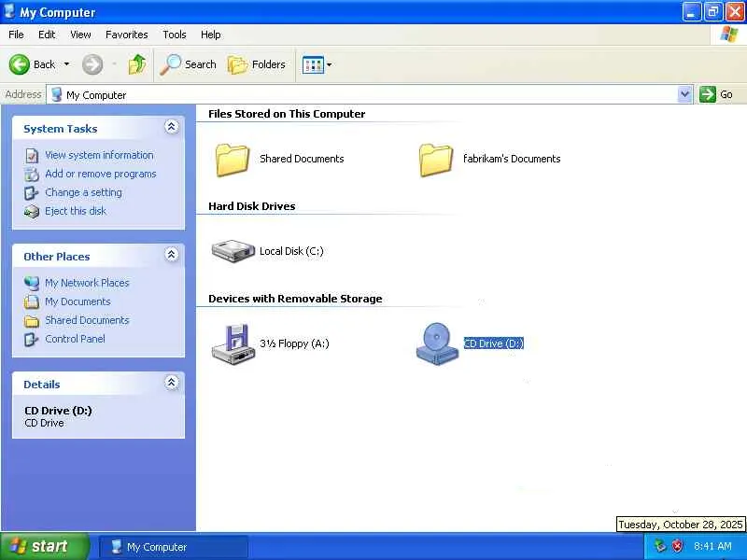Open Shared Documents link in Other Places
The width and height of the screenshot is (747, 560).
(x=87, y=320)
